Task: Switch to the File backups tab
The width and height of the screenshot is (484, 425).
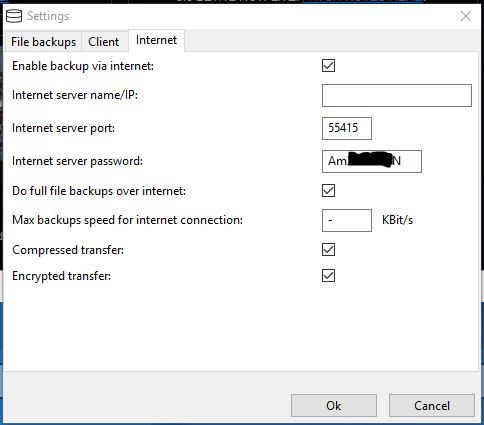Action: point(43,42)
